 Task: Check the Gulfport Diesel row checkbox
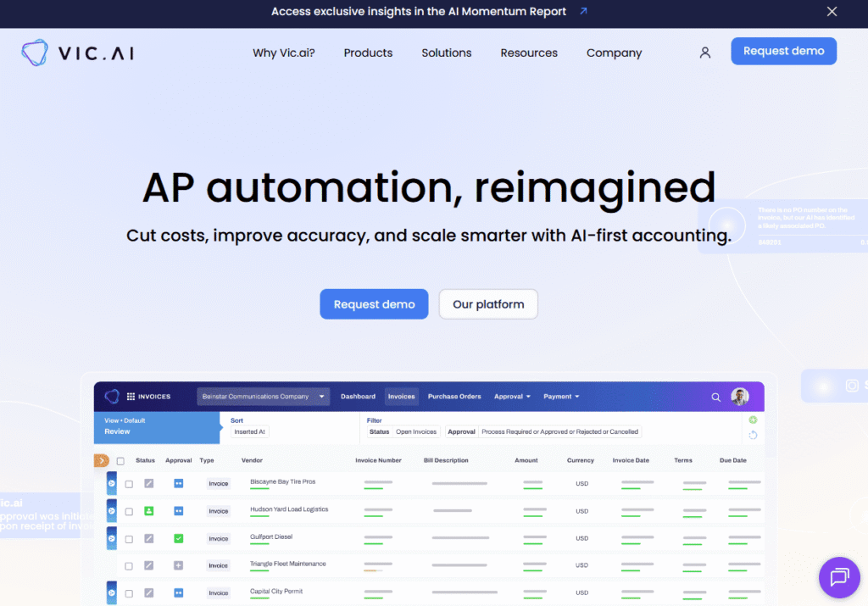[129, 538]
